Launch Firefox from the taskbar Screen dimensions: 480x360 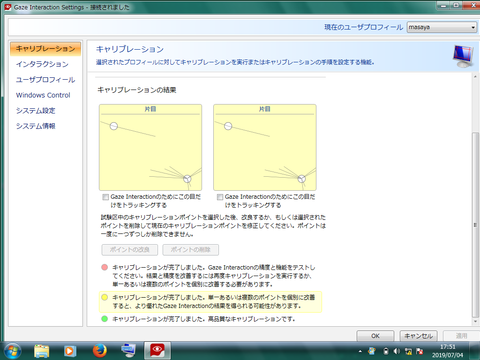click(99, 351)
